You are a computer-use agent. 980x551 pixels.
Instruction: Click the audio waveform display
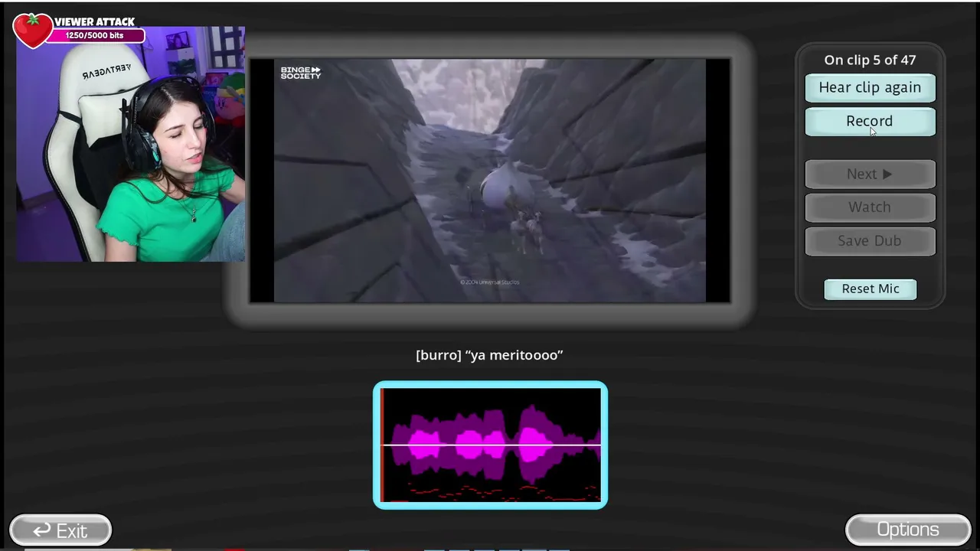click(x=490, y=445)
